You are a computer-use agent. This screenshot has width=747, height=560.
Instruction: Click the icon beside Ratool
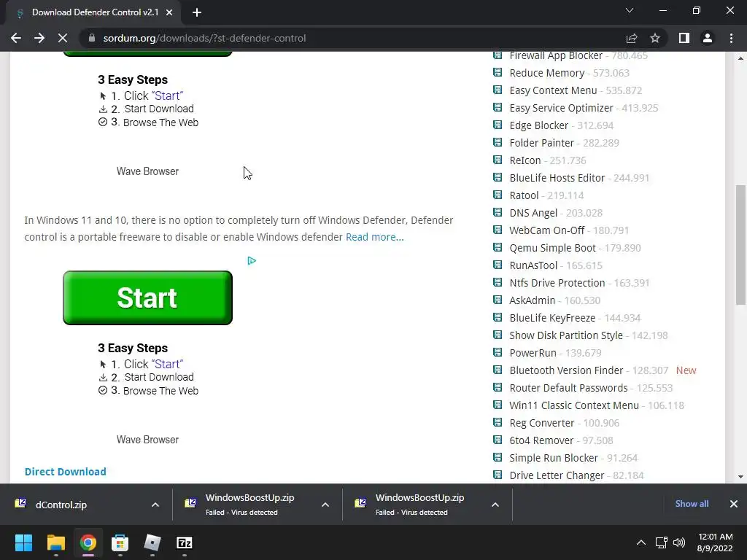pos(498,195)
